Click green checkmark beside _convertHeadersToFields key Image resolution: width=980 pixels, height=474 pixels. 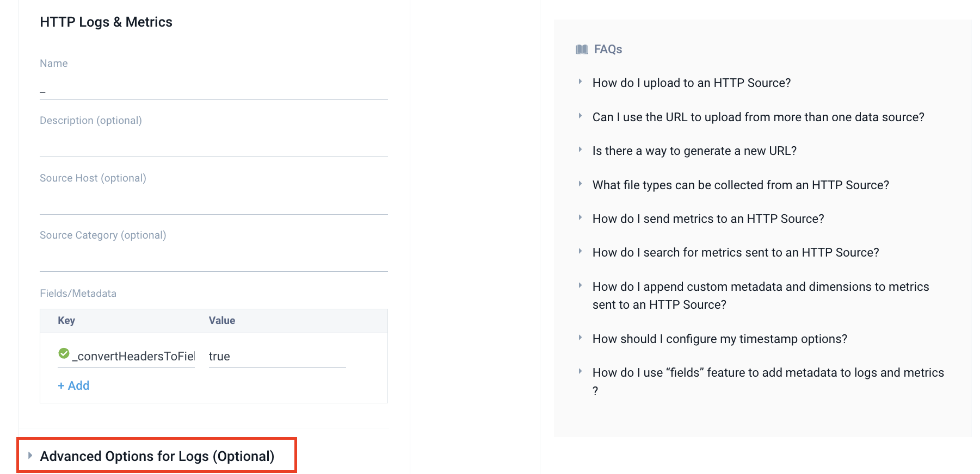click(x=64, y=353)
